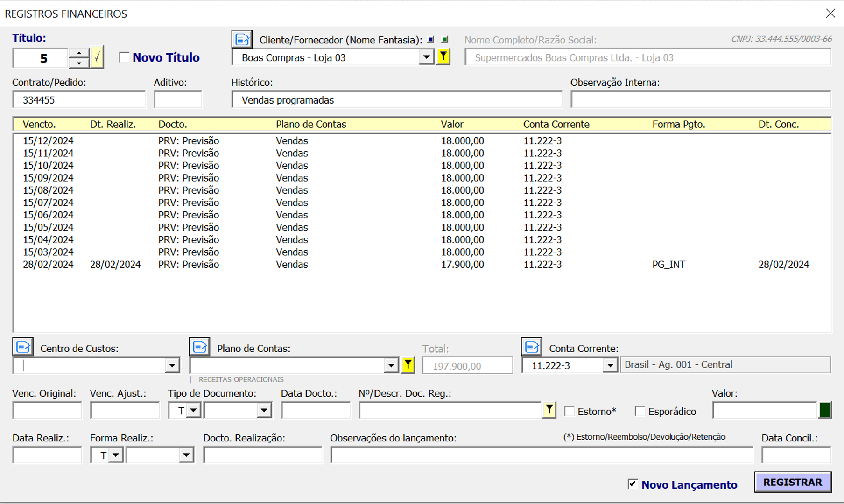Viewport: 844px width, 504px height.
Task: Click the Vencto. column header
Action: 39,124
